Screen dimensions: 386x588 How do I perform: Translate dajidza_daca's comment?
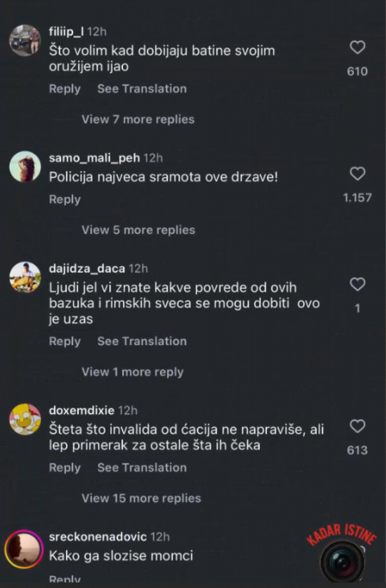tap(142, 342)
